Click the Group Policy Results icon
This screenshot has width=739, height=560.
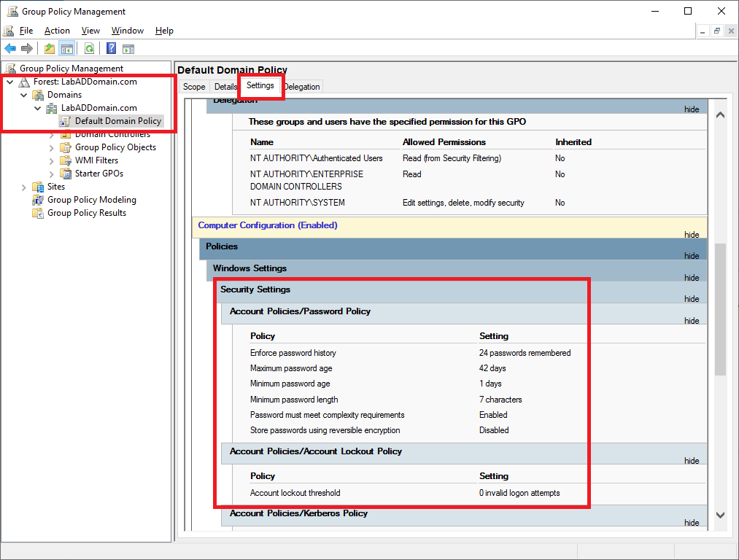tap(38, 213)
